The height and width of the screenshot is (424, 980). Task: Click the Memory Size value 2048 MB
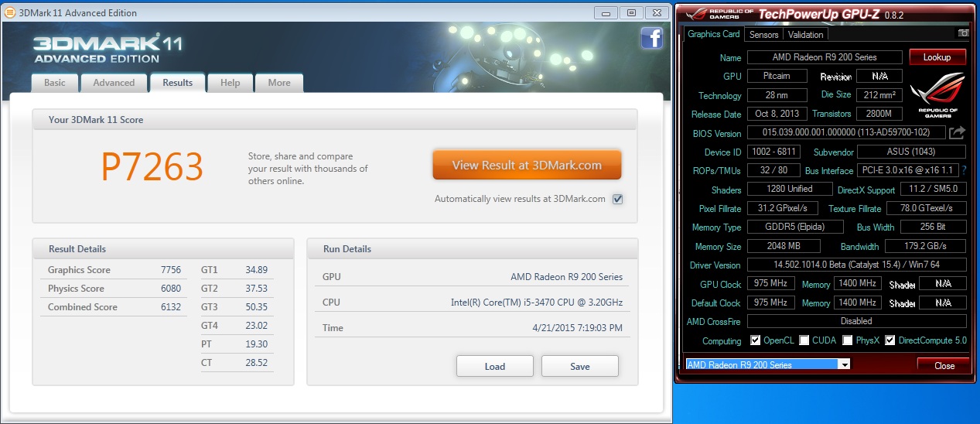(x=784, y=246)
